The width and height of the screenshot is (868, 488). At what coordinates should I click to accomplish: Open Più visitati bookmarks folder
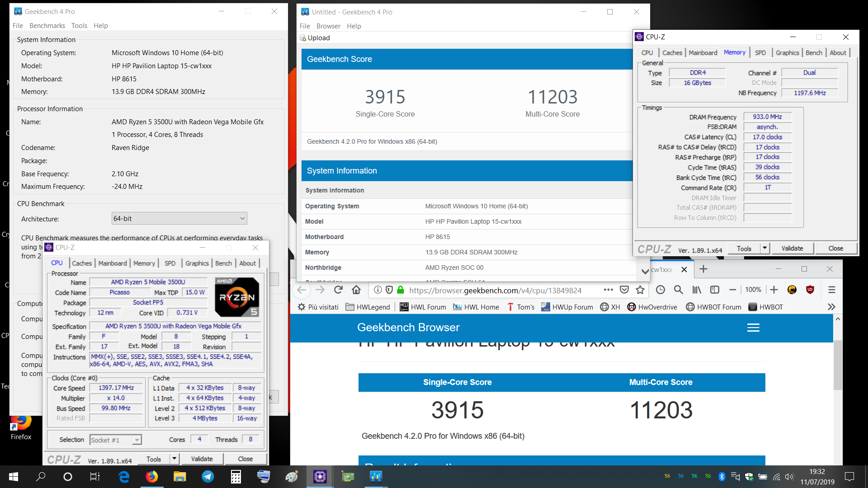point(318,307)
